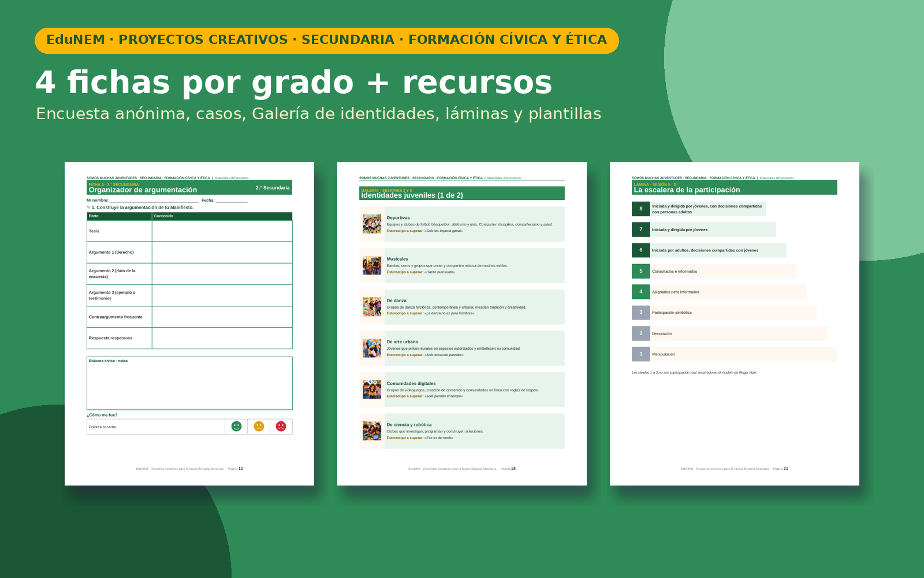Click the 'Organizador de argumentación' page title
The width and height of the screenshot is (924, 578).
[143, 190]
